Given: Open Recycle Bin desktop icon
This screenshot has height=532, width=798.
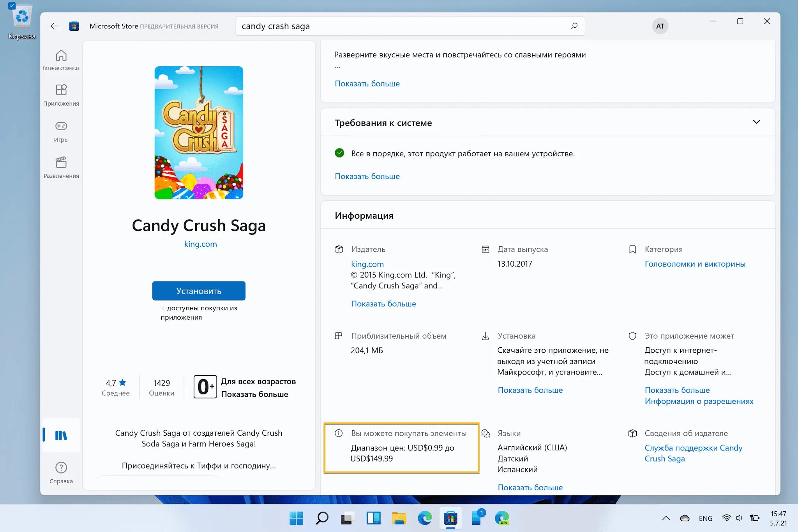Looking at the screenshot, I should 22,21.
